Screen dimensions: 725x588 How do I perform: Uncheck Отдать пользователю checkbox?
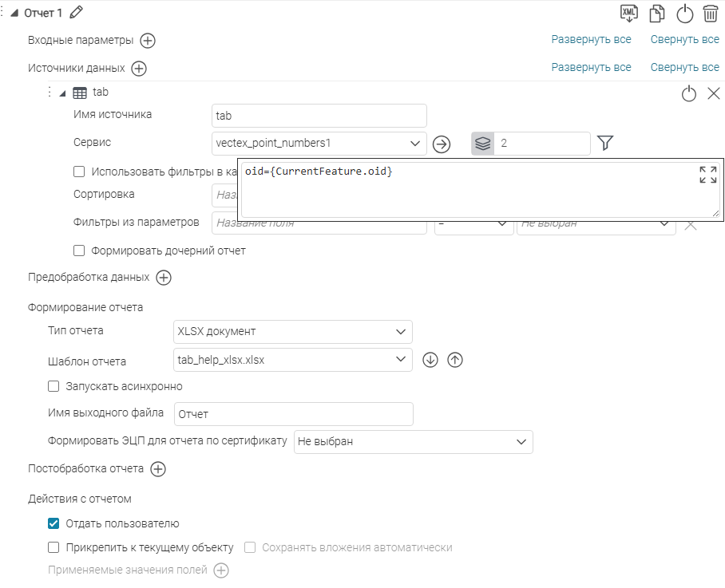click(x=54, y=523)
